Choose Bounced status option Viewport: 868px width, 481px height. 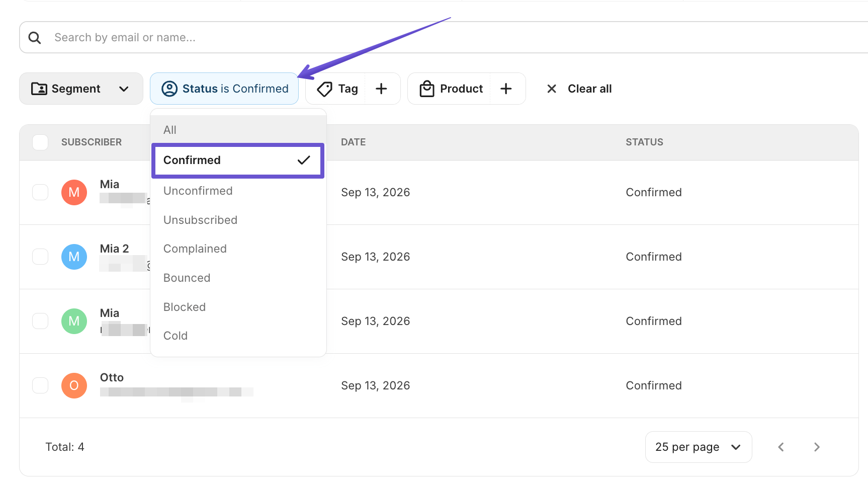click(x=238, y=278)
